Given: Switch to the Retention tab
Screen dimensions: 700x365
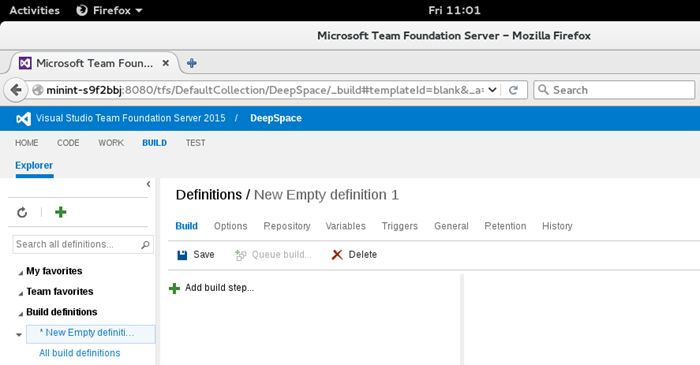Looking at the screenshot, I should 505,226.
